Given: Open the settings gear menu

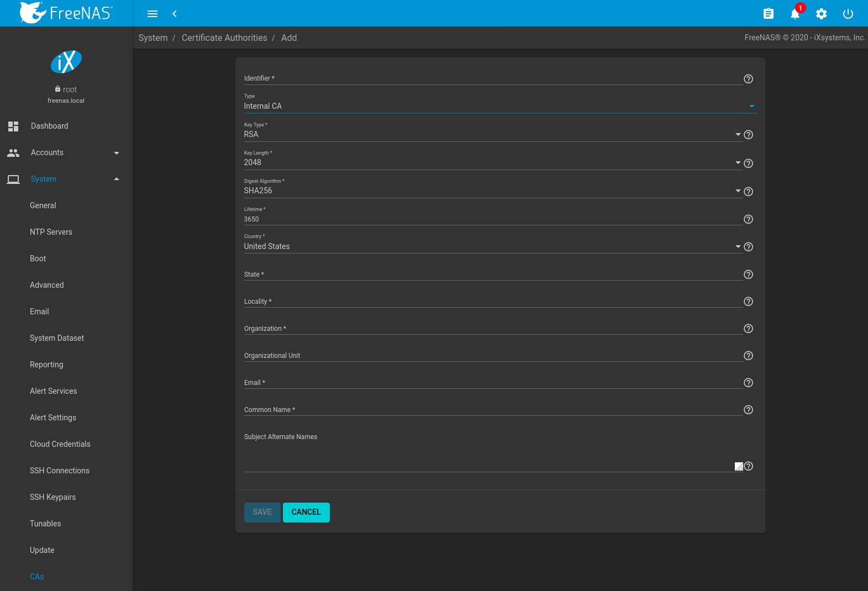Looking at the screenshot, I should (821, 14).
